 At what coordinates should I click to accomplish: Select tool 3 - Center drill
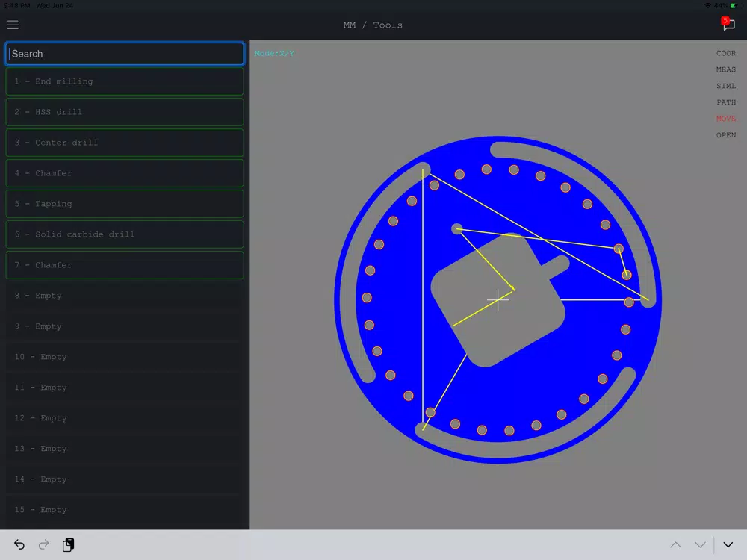click(x=125, y=143)
